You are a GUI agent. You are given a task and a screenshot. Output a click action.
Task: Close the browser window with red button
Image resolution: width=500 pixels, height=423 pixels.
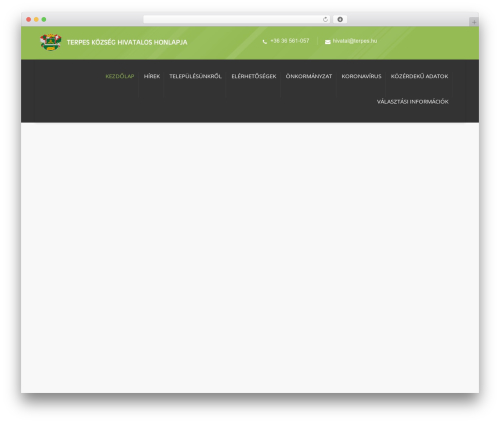29,19
